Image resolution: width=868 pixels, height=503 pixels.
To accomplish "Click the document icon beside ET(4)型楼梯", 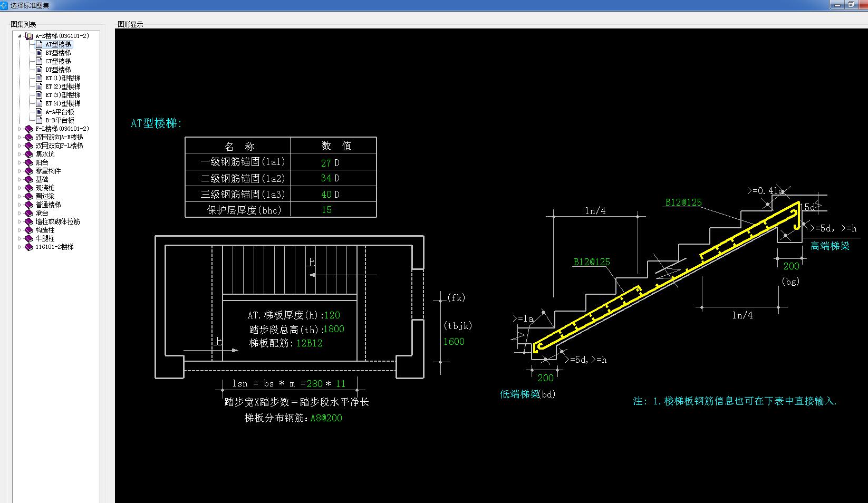I will (x=39, y=103).
